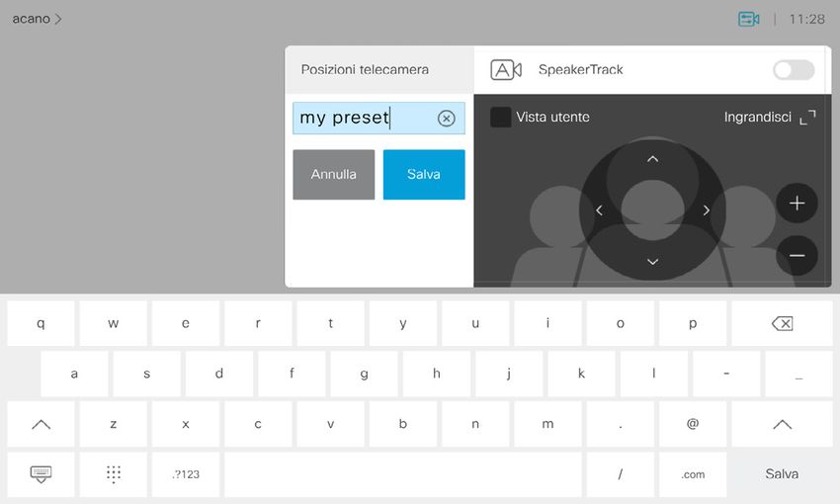Click the blue Salva button
The height and width of the screenshot is (504, 840).
click(424, 175)
